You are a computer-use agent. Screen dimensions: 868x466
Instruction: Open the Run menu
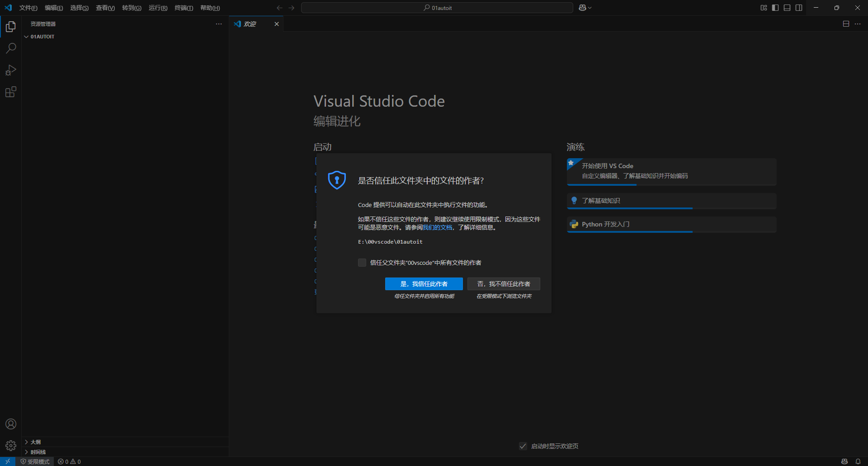(158, 8)
